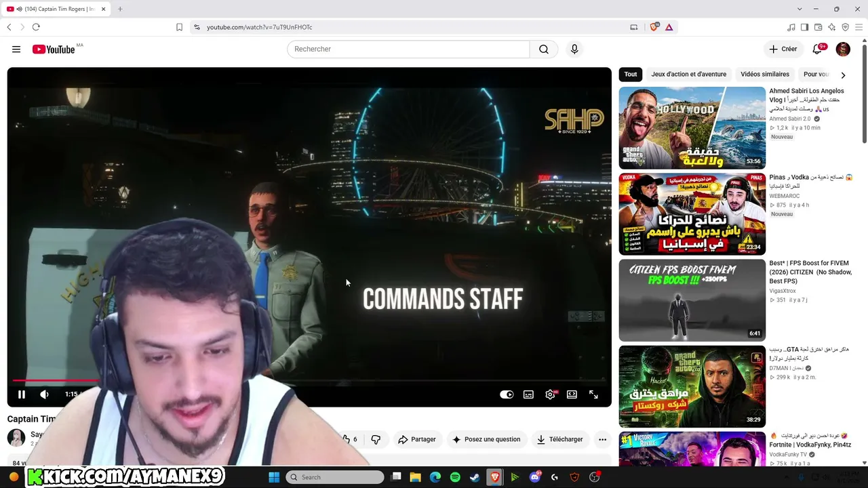Screen dimensions: 868x488
Task: Go to the YouTube home logo
Action: 54,49
